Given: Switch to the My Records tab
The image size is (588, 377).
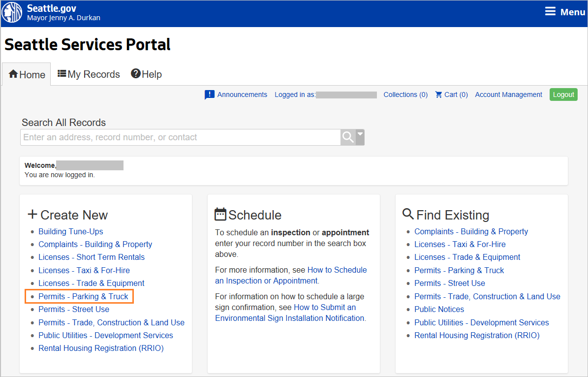Looking at the screenshot, I should tap(89, 74).
